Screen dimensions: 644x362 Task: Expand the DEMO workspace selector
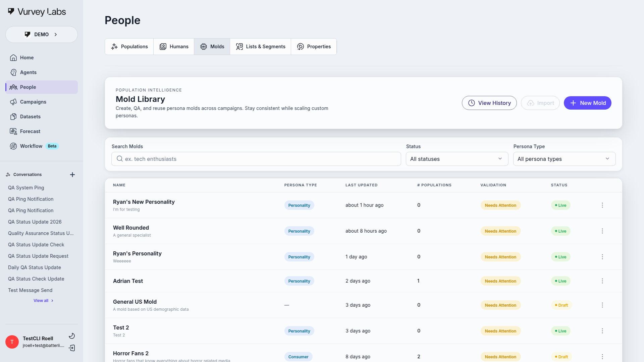(x=42, y=35)
